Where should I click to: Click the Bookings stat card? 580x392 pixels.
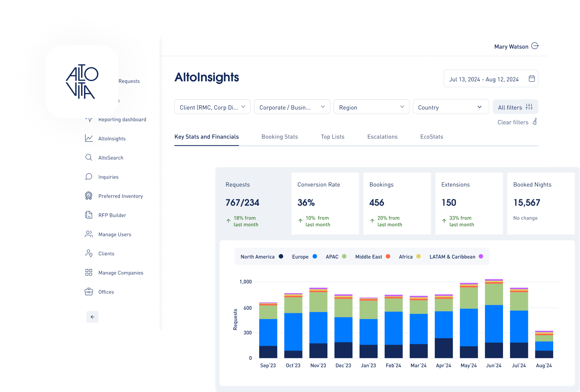(x=397, y=203)
